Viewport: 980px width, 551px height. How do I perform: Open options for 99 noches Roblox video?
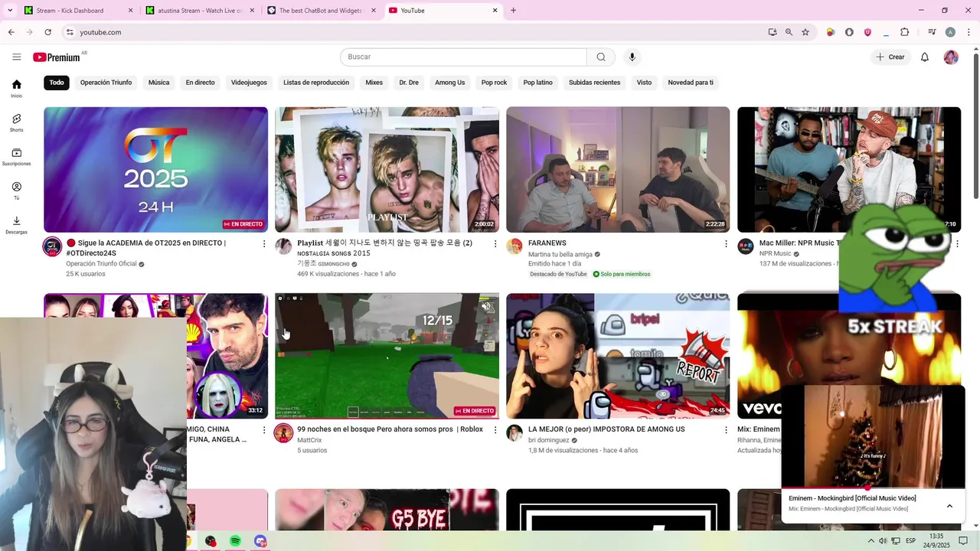[x=495, y=430]
